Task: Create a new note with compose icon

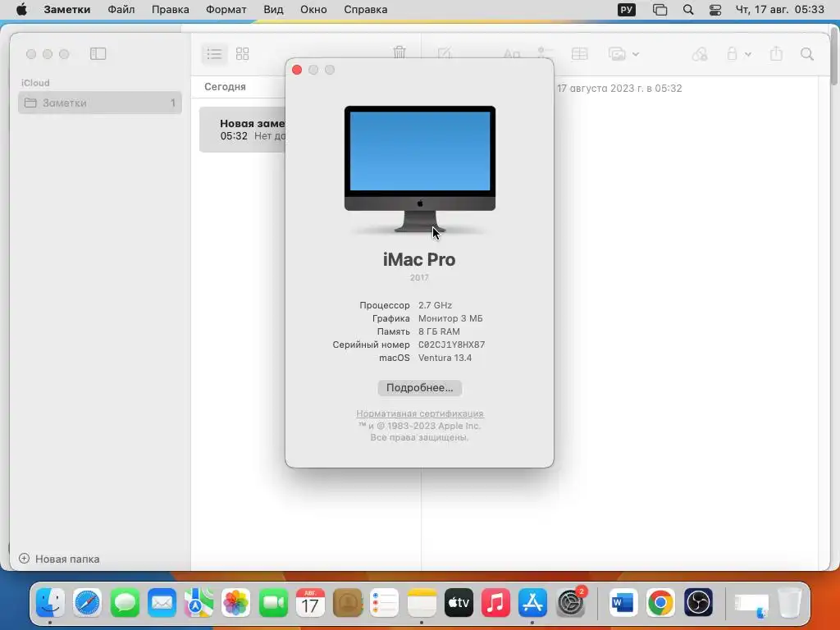Action: pyautogui.click(x=445, y=53)
